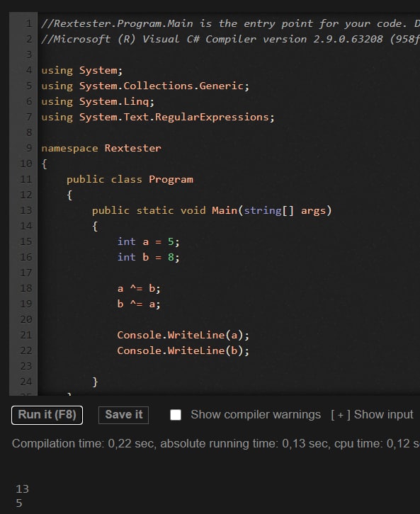The image size is (420, 514).
Task: Click the Console.WriteLine(a); line
Action: [183, 336]
